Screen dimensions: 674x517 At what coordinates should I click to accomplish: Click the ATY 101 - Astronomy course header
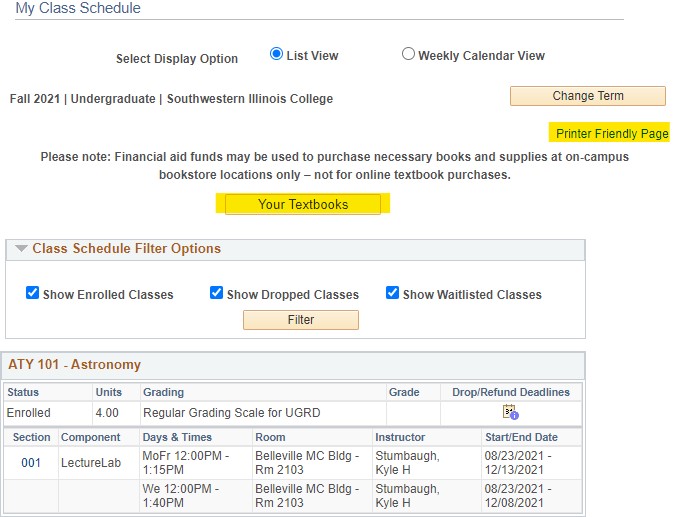tap(75, 365)
